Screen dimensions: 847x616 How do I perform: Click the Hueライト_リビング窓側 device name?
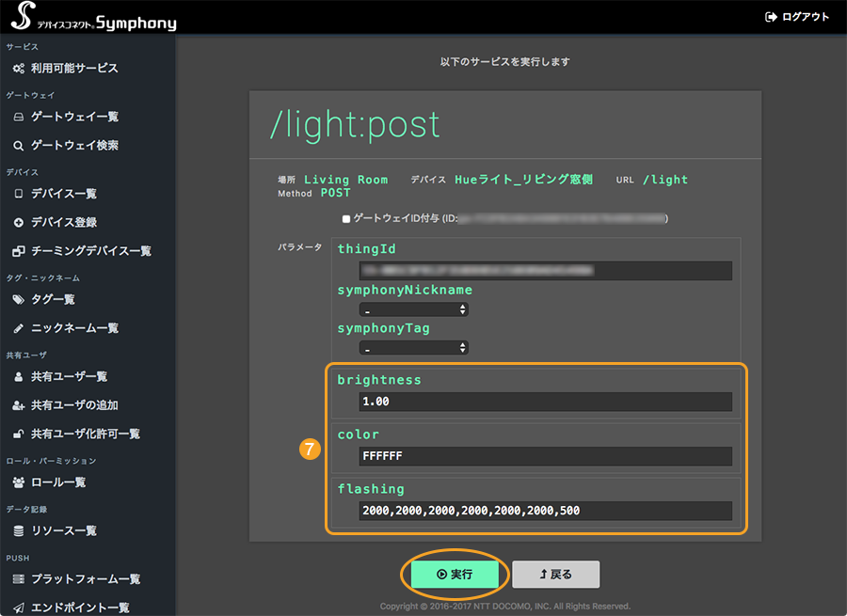(523, 180)
